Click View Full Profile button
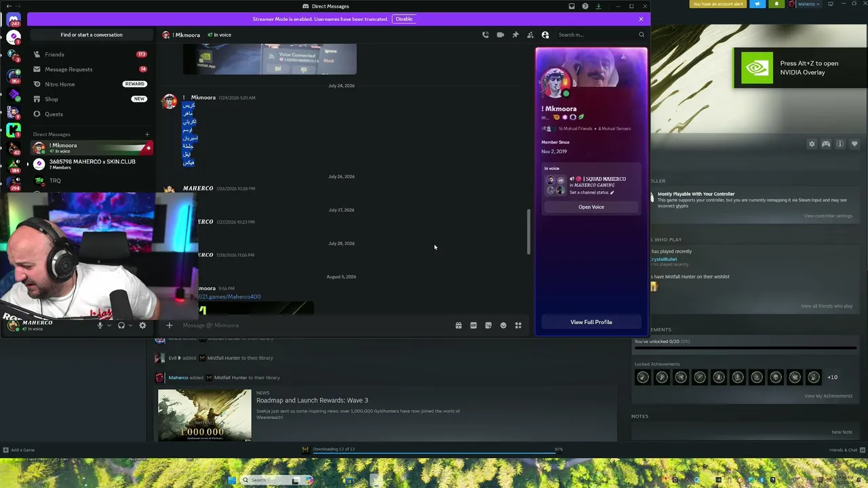Viewport: 868px width, 488px height. click(x=591, y=322)
